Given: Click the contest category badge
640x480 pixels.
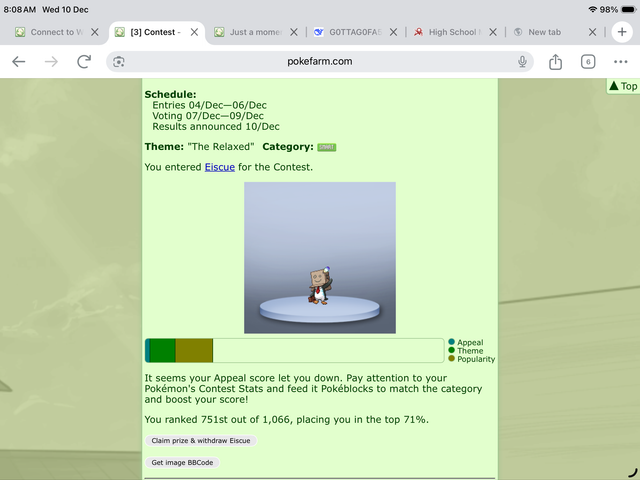Looking at the screenshot, I should (x=327, y=147).
